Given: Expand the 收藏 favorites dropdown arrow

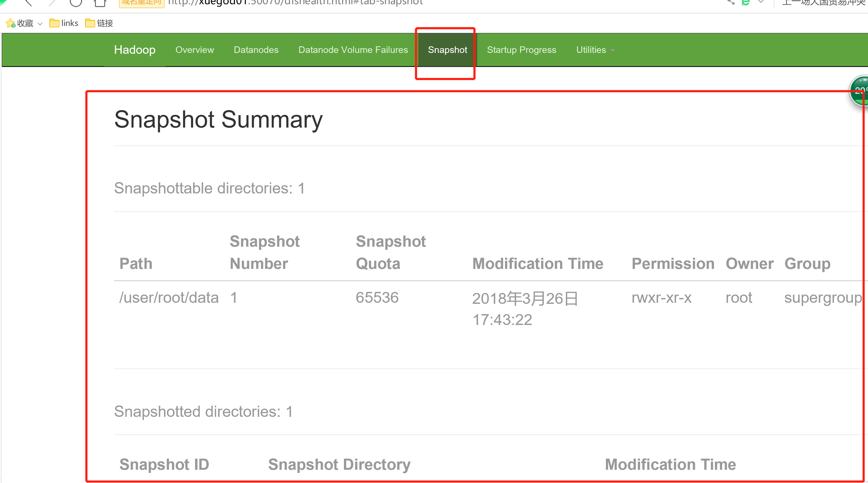Looking at the screenshot, I should (40, 24).
